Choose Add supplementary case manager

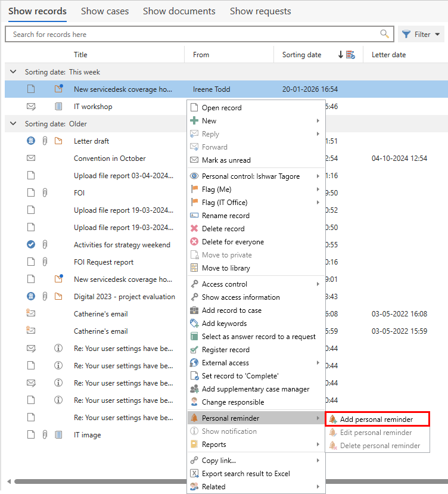tap(256, 389)
